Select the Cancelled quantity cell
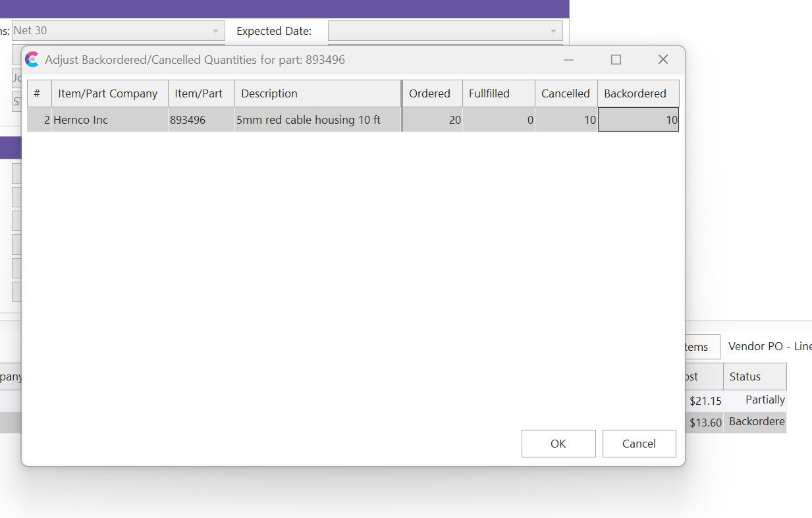 click(566, 120)
